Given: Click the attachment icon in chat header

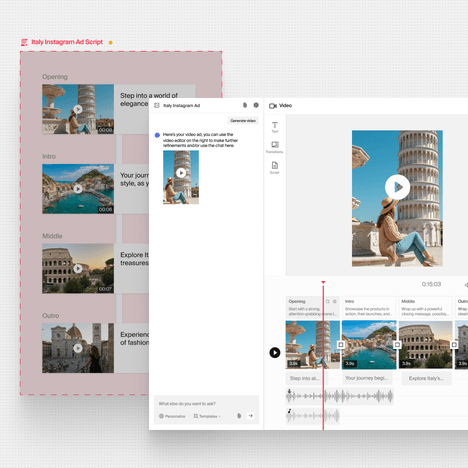Looking at the screenshot, I should pos(245,105).
